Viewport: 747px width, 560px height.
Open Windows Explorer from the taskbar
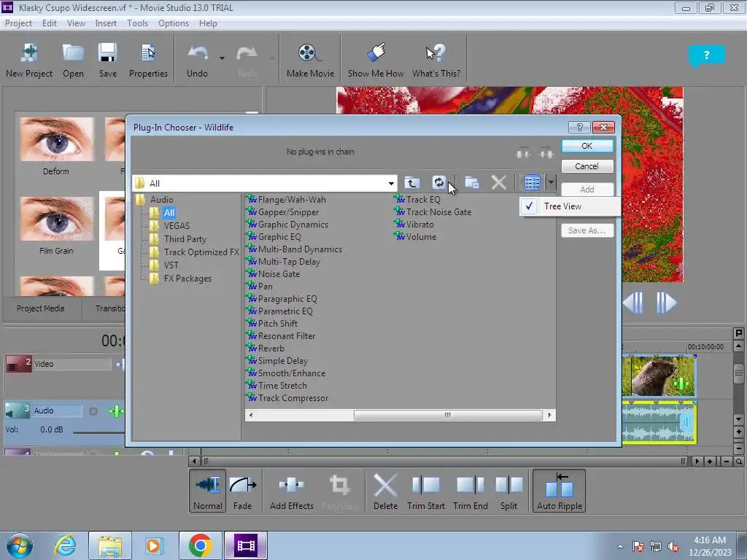pyautogui.click(x=110, y=545)
